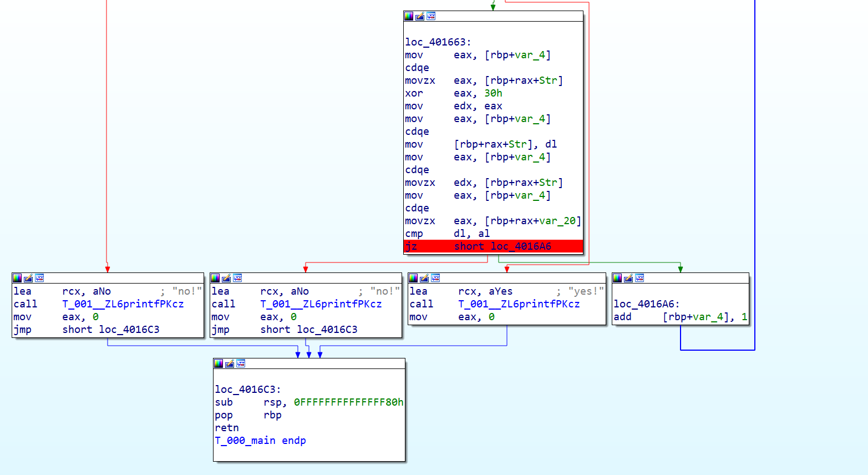
Task: Click the aYes operand in the lea instruction
Action: pos(500,291)
